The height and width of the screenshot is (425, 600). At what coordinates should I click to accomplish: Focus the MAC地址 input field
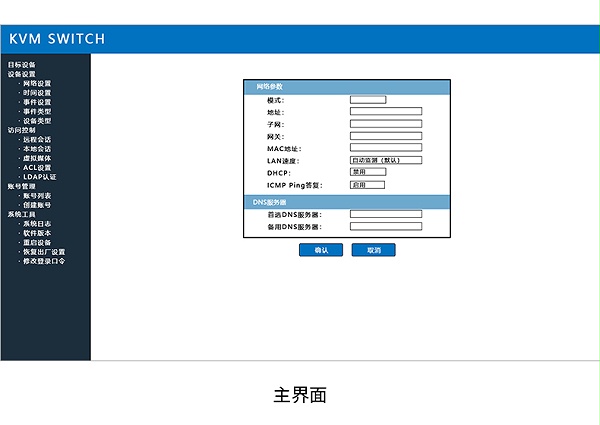(386, 148)
